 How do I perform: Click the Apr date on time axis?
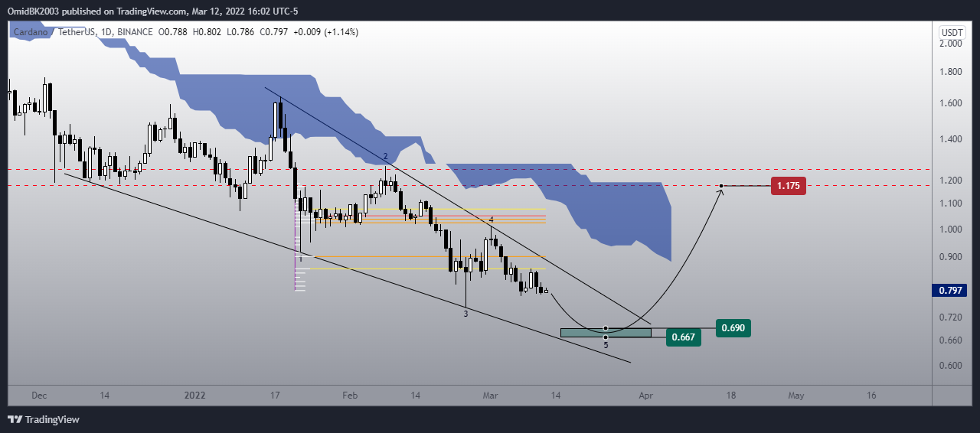coord(645,396)
